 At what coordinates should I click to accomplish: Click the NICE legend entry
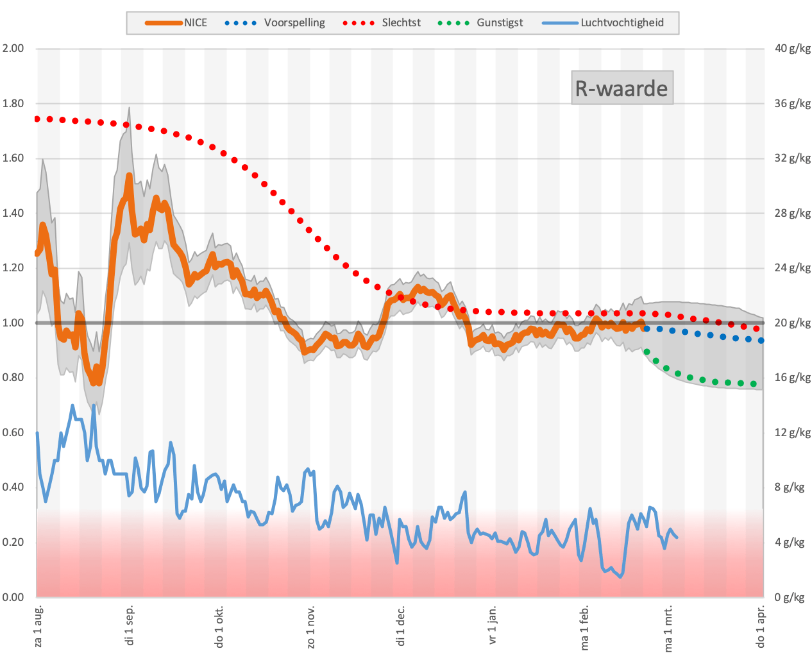[x=176, y=22]
